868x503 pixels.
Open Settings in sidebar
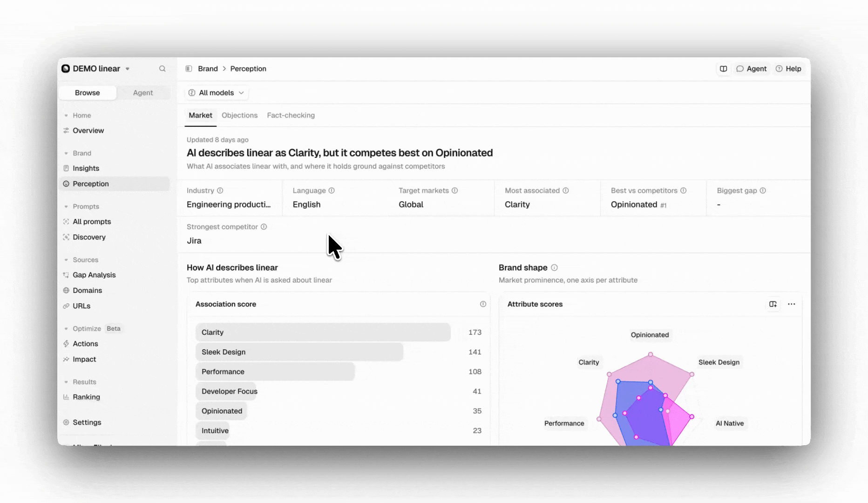(x=115, y=422)
